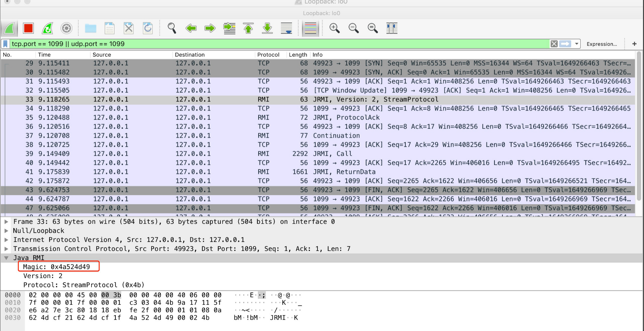Zoom in on packet text
This screenshot has width=644, height=331.
(x=334, y=28)
